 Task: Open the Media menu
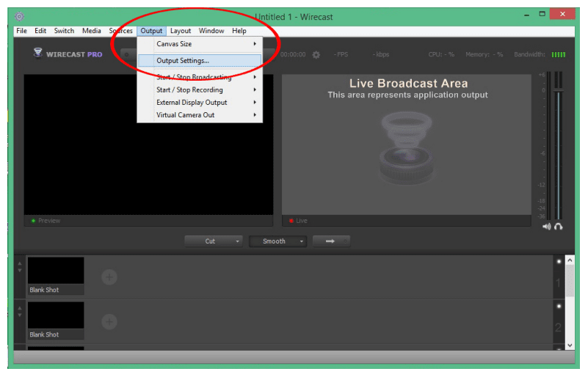pyautogui.click(x=92, y=31)
